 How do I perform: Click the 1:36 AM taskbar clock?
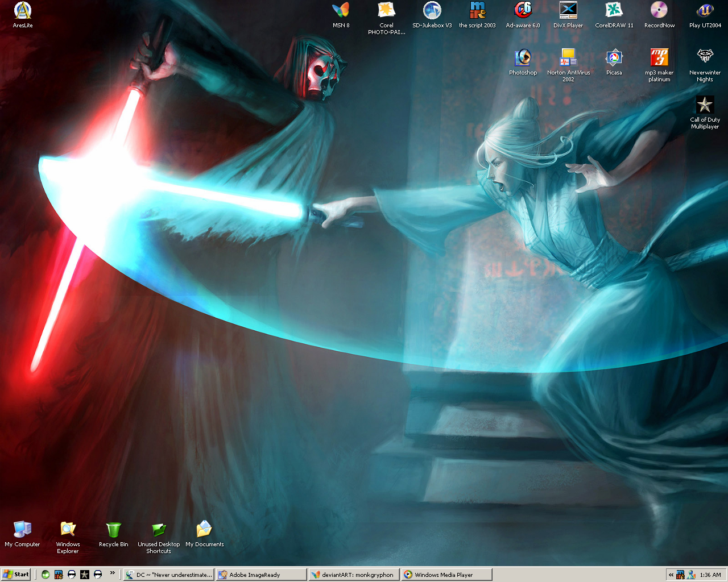[710, 575]
